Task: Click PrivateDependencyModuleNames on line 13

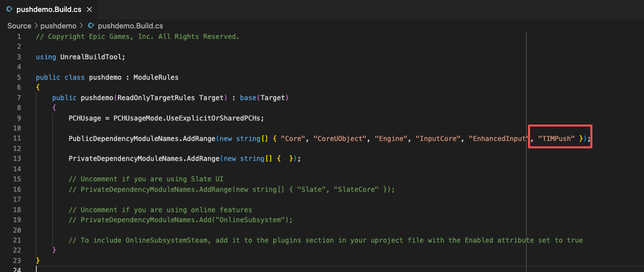Action: pos(126,158)
